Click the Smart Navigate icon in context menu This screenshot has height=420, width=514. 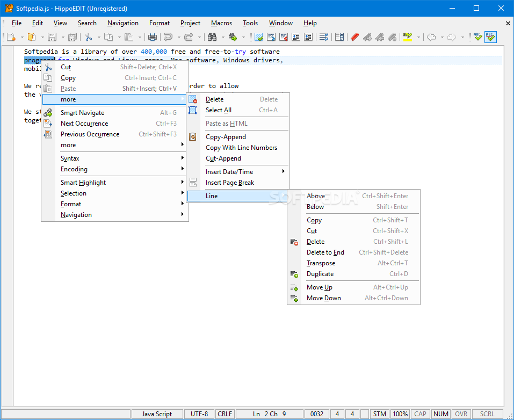point(48,113)
